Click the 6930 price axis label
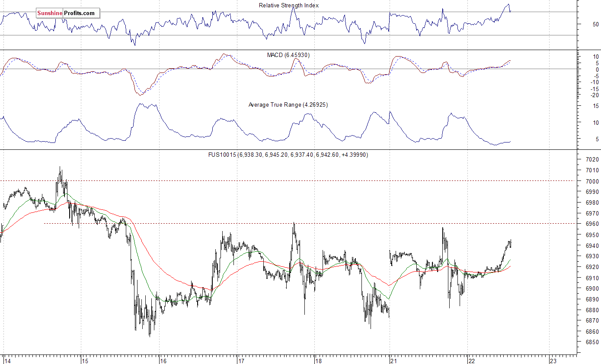 coord(592,256)
